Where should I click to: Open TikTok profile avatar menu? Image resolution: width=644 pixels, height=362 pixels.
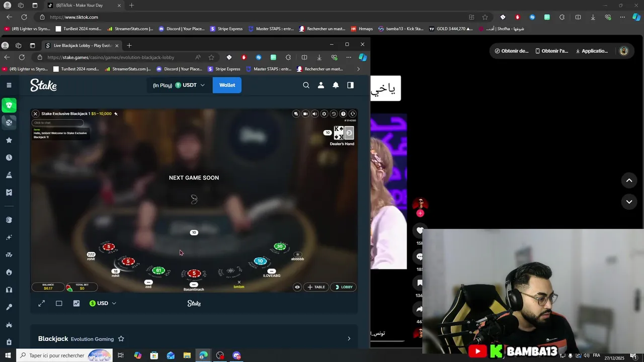click(x=624, y=51)
